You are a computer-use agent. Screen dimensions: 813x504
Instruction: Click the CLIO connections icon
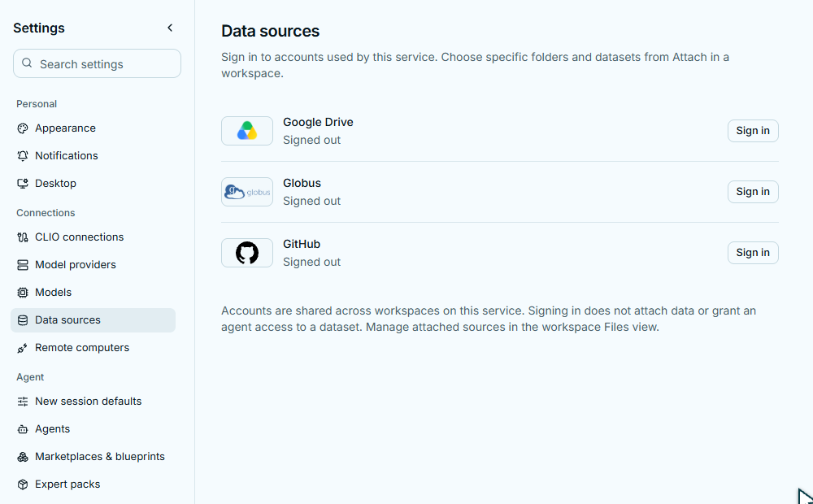[23, 237]
